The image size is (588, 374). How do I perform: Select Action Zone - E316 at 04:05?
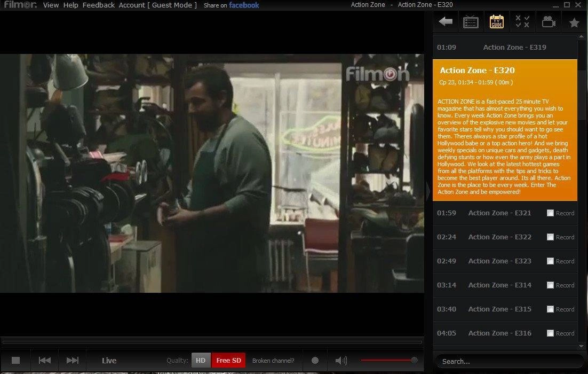(x=505, y=333)
